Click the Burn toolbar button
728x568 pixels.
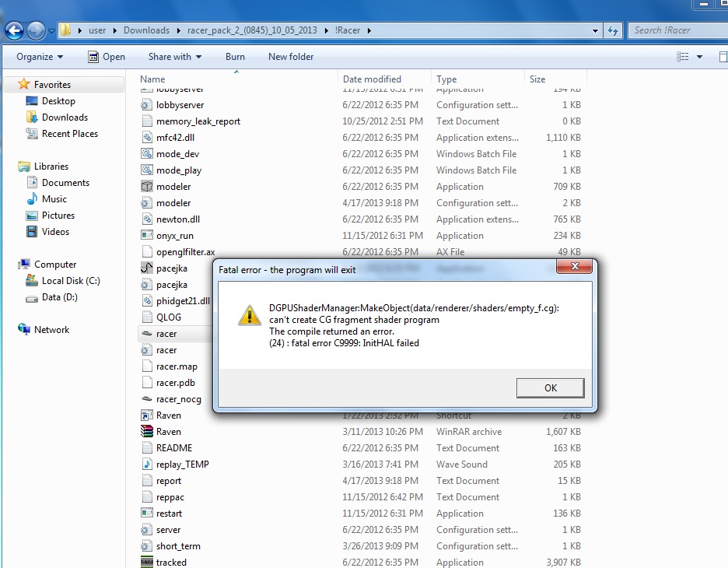(x=235, y=57)
